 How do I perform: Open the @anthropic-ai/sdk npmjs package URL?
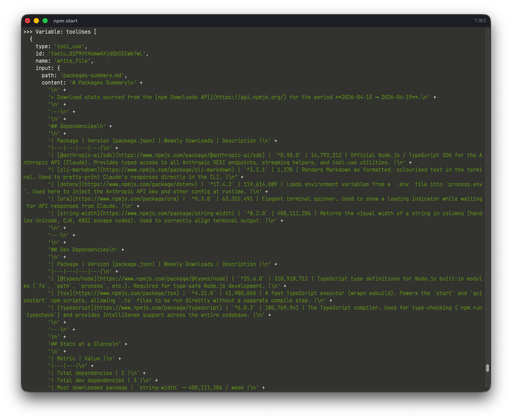pos(190,155)
